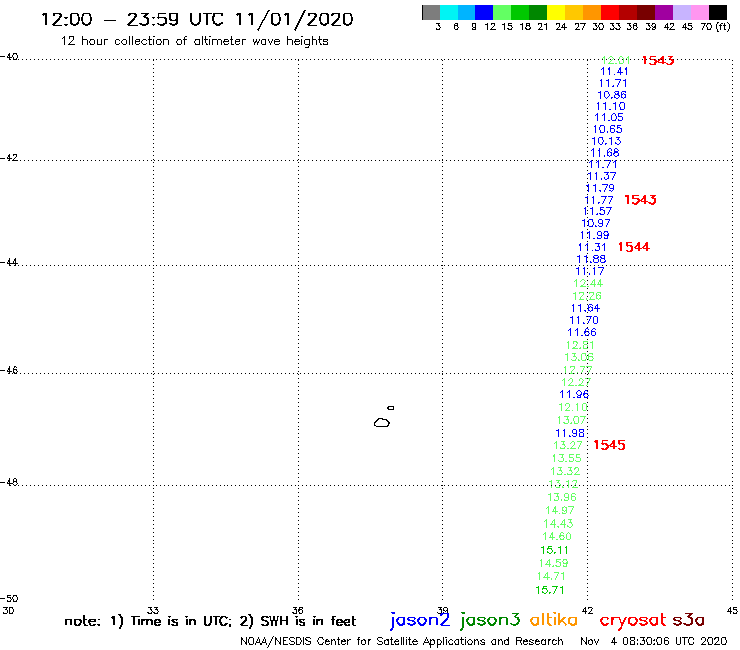Click the wave height value 10.97
This screenshot has height=650, width=740.
(x=596, y=223)
